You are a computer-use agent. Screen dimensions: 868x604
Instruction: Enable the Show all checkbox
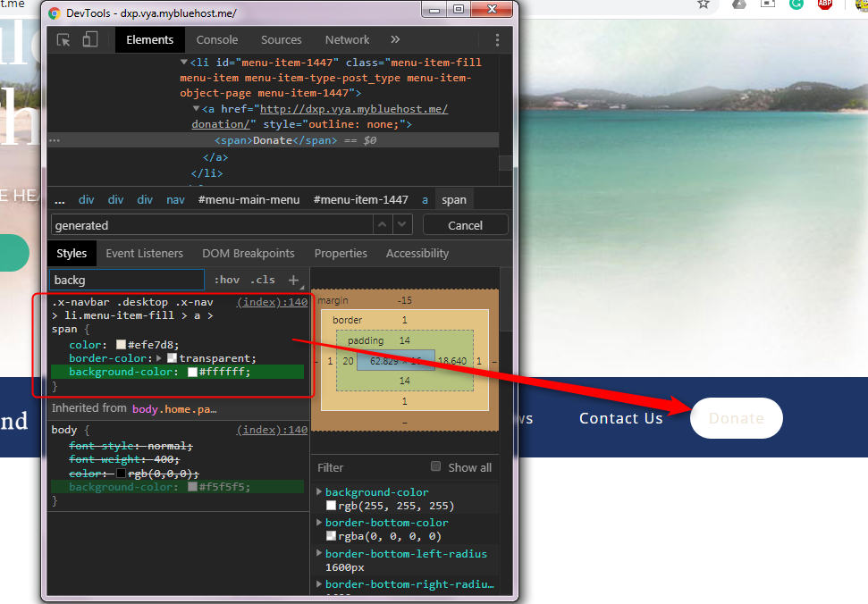coord(437,466)
